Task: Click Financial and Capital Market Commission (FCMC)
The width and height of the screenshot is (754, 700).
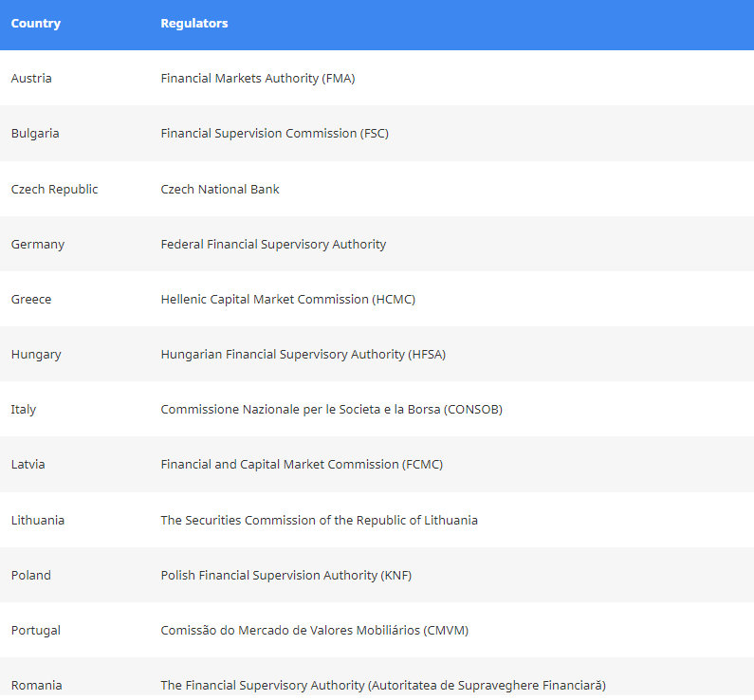Action: (x=302, y=465)
